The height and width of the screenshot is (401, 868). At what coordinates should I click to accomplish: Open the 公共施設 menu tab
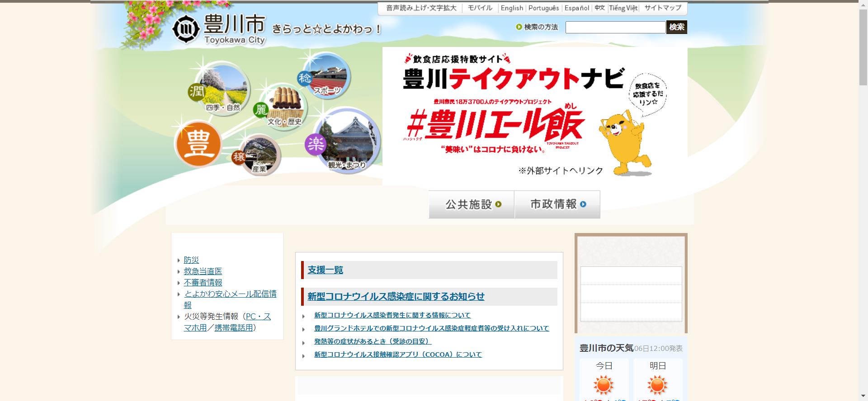click(x=472, y=205)
